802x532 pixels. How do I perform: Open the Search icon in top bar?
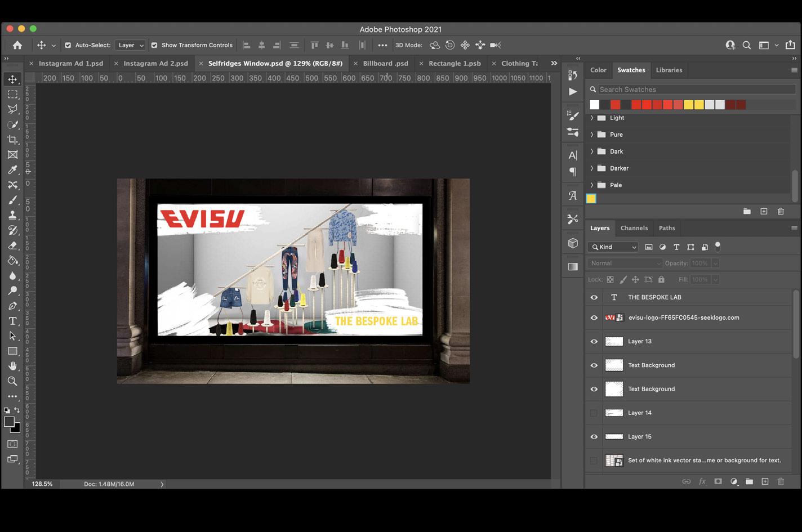tap(747, 45)
